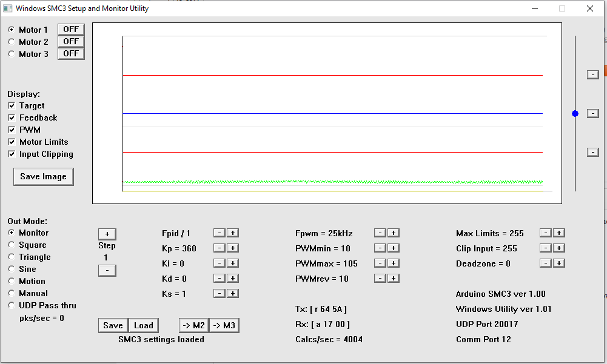This screenshot has height=364, width=607.
Task: Increase the Max Limits value
Action: tap(558, 233)
